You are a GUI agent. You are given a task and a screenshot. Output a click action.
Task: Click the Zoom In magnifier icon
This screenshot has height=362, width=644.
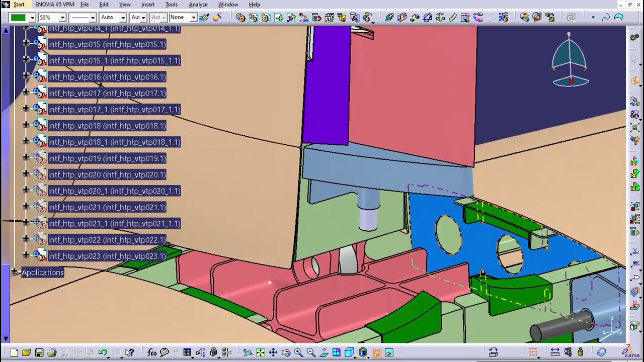(298, 352)
